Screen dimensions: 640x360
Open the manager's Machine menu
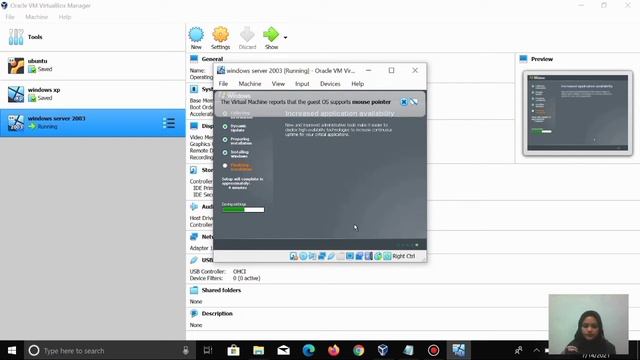(x=36, y=17)
